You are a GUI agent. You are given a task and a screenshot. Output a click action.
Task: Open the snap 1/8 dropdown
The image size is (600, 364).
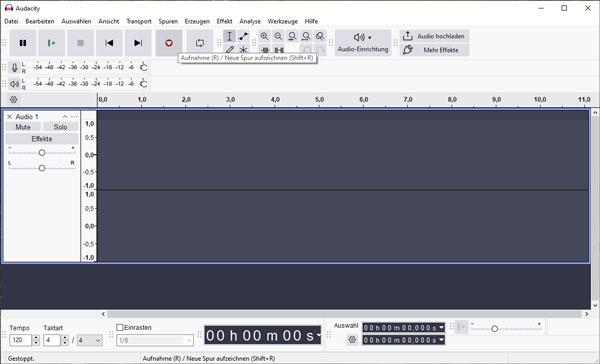coord(155,340)
